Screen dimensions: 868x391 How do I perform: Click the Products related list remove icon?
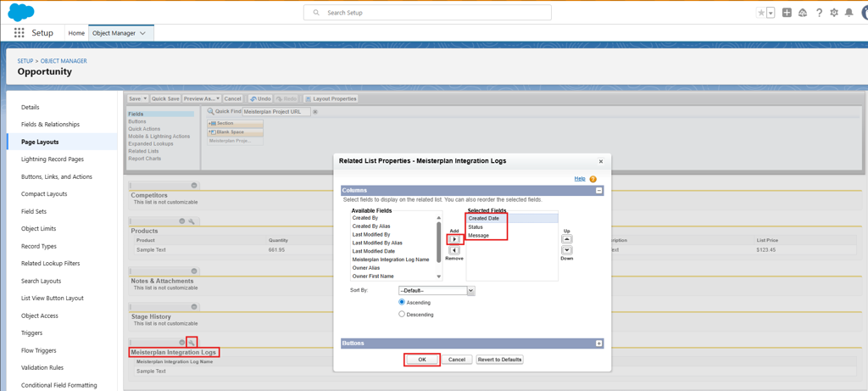coord(181,221)
